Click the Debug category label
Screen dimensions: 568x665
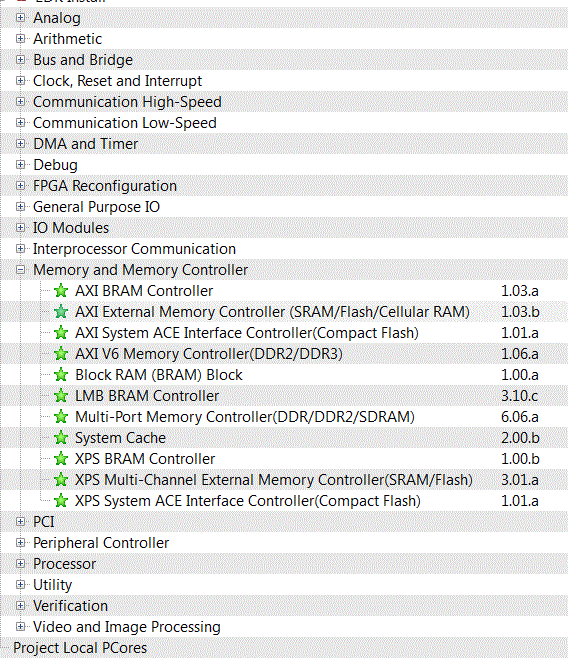click(x=55, y=165)
